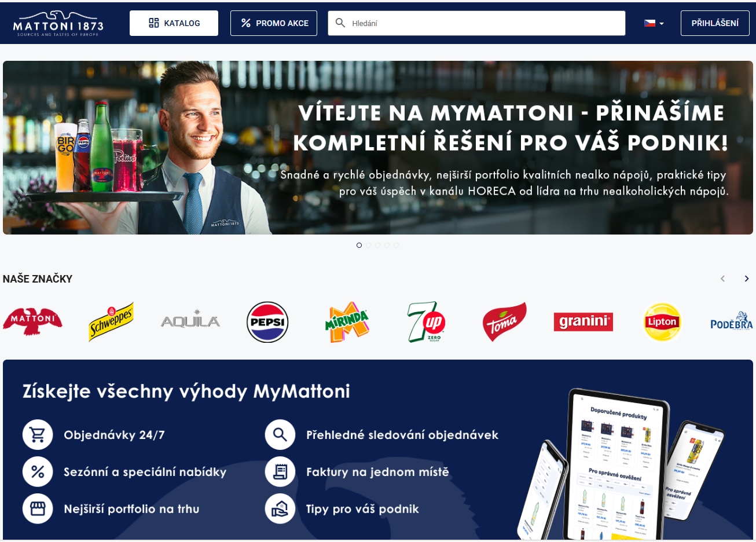756x542 pixels.
Task: Open the Pepsi brand logo
Action: (x=267, y=322)
